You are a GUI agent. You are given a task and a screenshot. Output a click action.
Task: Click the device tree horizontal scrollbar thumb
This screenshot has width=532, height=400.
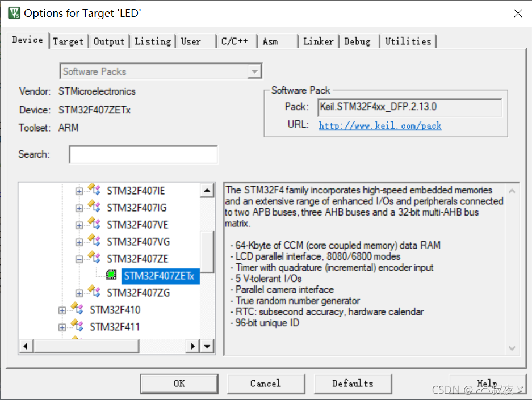[x=86, y=347]
